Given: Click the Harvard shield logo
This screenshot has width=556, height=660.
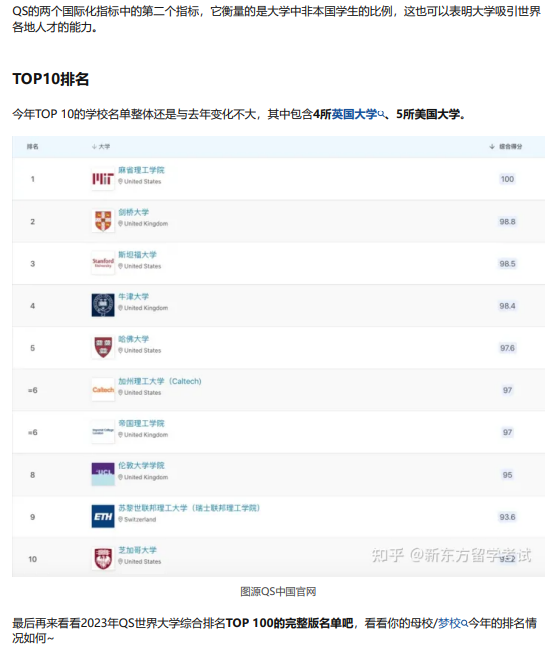Looking at the screenshot, I should (103, 347).
